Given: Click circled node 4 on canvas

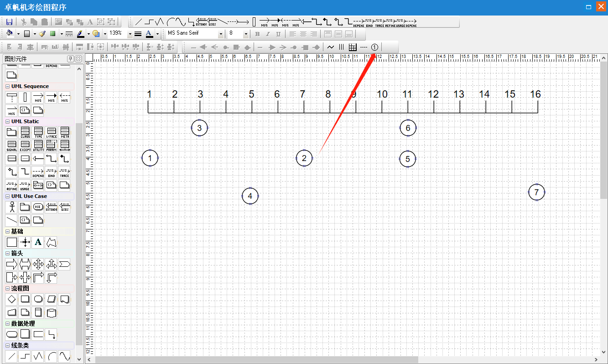Looking at the screenshot, I should (x=250, y=196).
